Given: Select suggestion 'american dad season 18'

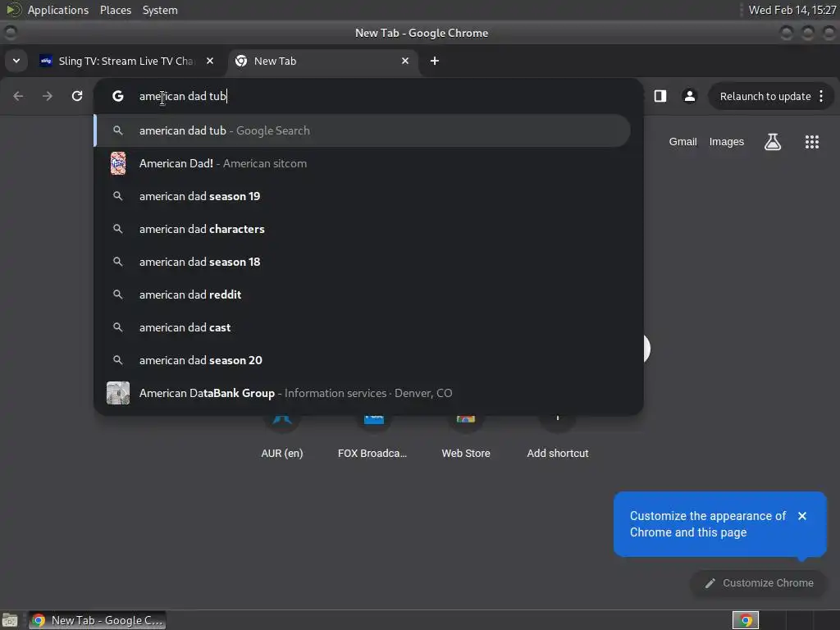Looking at the screenshot, I should [x=362, y=262].
